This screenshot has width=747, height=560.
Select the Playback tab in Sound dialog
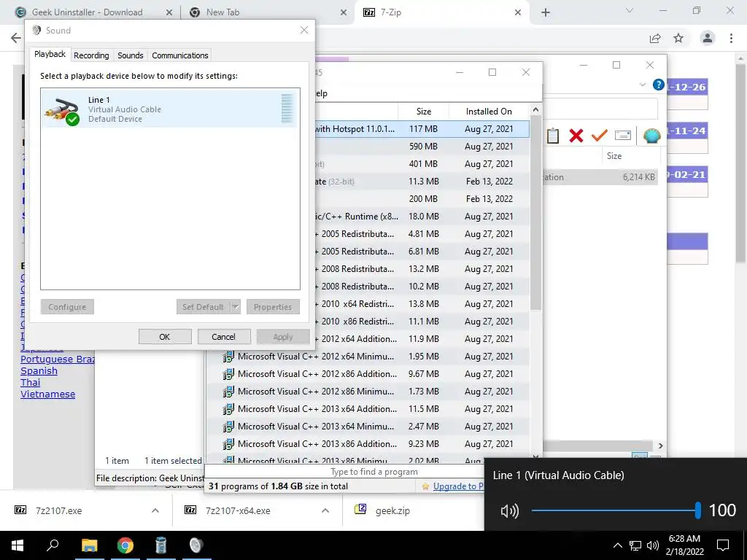(x=50, y=54)
